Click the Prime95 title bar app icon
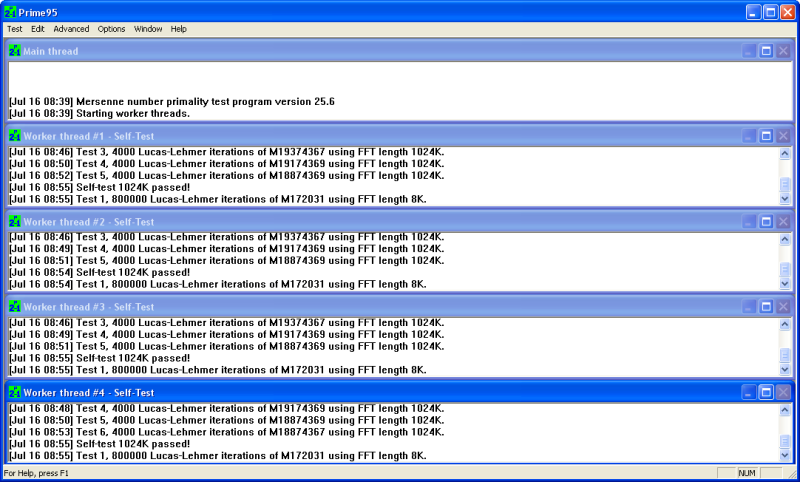The width and height of the screenshot is (800, 482). tap(10, 12)
